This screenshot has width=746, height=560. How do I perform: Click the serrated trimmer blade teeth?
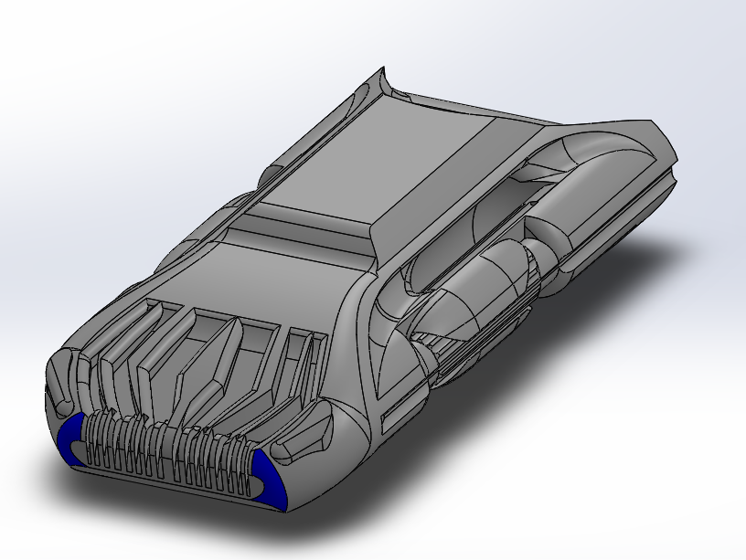pos(165,448)
